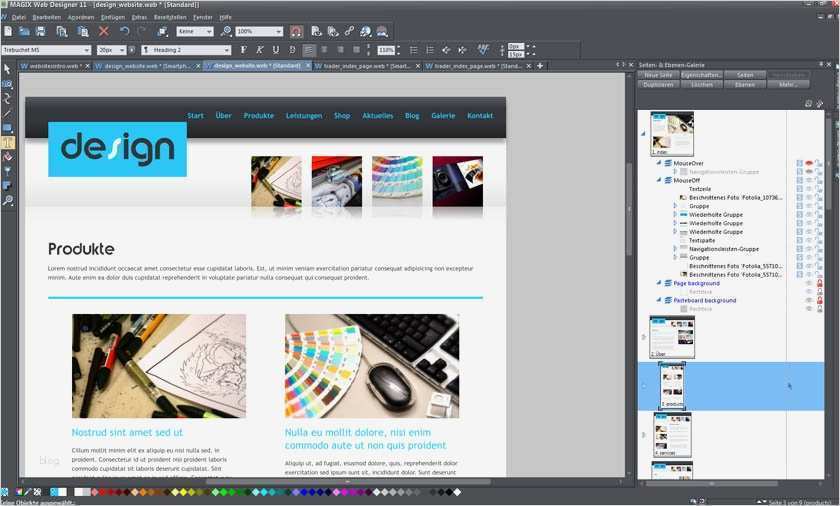
Task: Open the Datei menu
Action: (x=19, y=17)
